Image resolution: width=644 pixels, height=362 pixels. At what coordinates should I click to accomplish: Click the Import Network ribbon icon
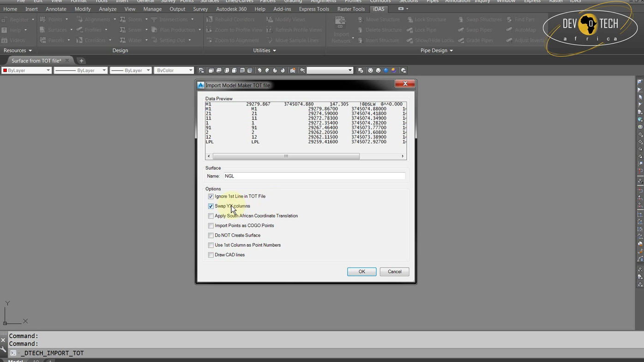tap(341, 22)
